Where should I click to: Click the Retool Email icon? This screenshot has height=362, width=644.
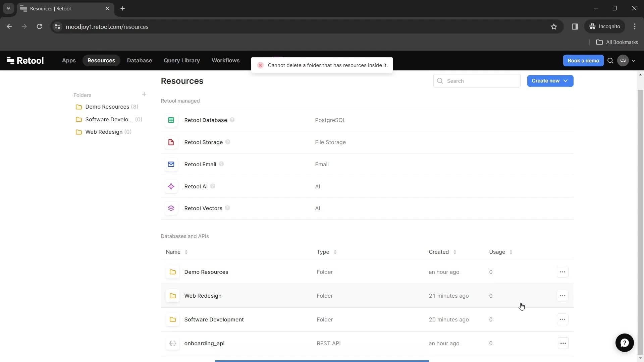[171, 164]
